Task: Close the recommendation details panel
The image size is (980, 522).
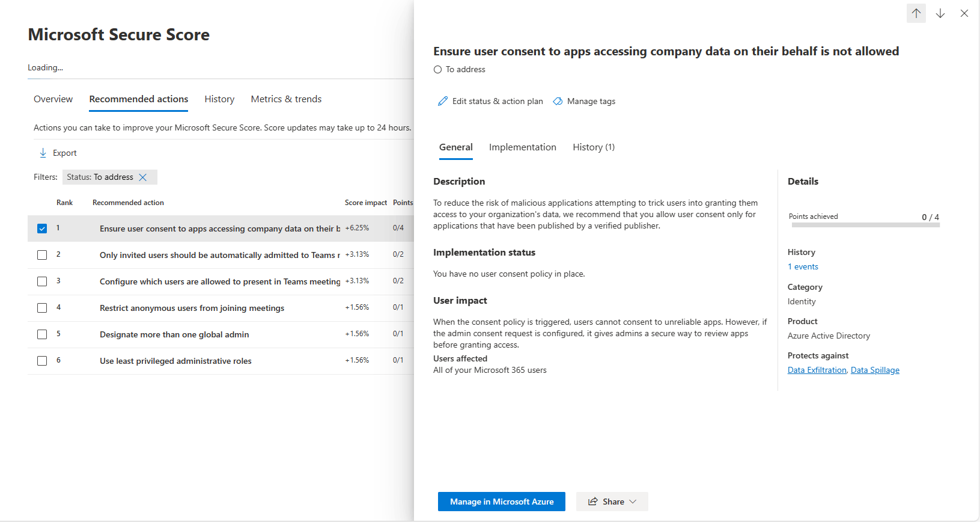Action: (964, 13)
